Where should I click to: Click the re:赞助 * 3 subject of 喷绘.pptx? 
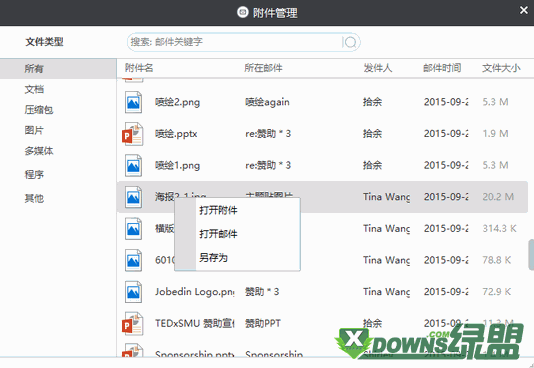[268, 134]
